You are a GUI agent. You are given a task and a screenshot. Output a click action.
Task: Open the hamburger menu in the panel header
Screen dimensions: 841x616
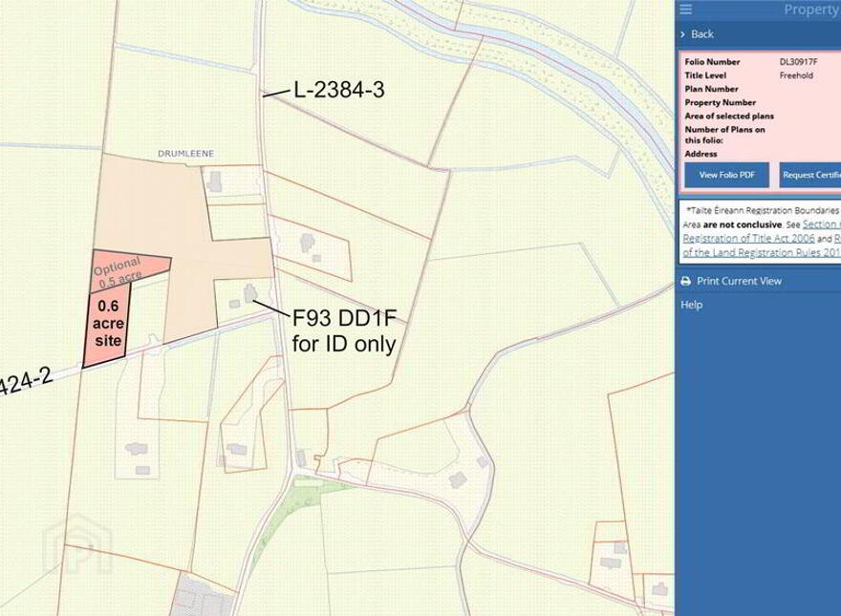tap(685, 10)
